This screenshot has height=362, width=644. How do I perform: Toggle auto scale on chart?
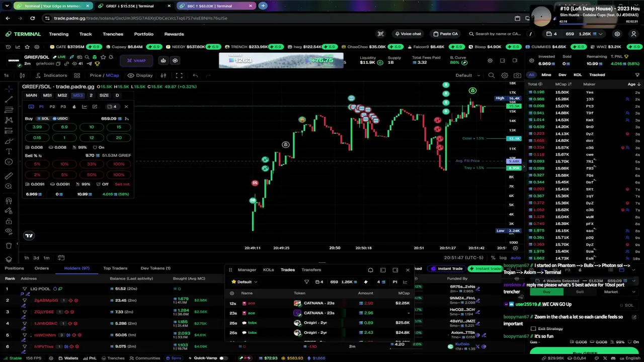(x=515, y=258)
